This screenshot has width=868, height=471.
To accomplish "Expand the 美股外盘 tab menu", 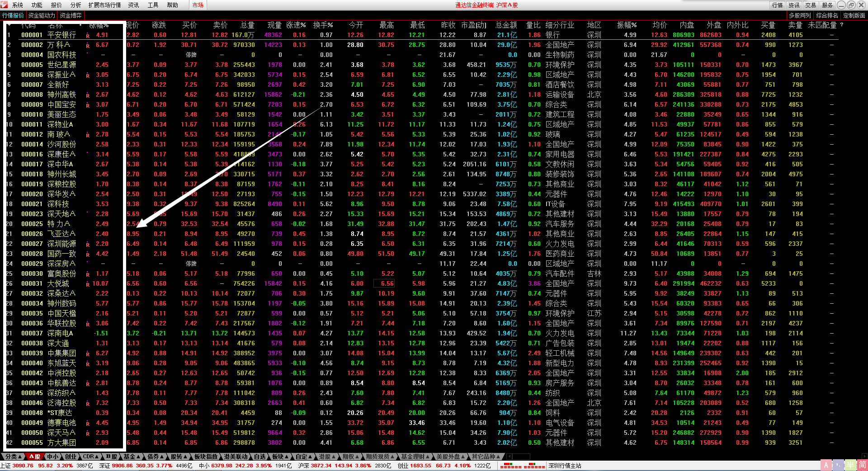I will 451,457.
